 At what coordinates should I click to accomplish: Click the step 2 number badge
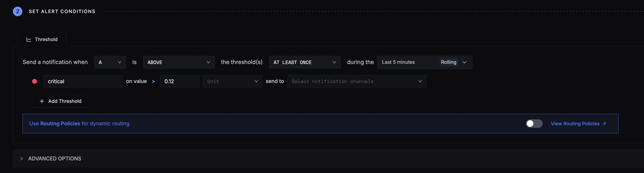click(18, 11)
